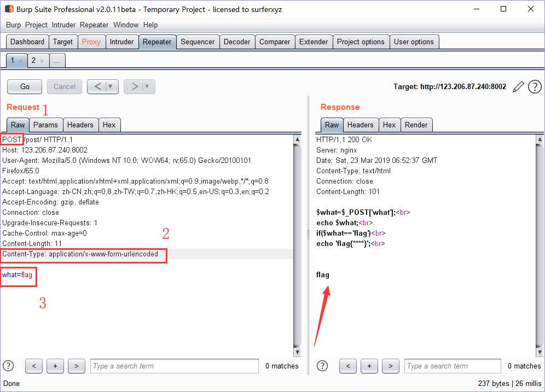This screenshot has height=392, width=545.
Task: Select the response Headers tab
Action: [x=361, y=125]
